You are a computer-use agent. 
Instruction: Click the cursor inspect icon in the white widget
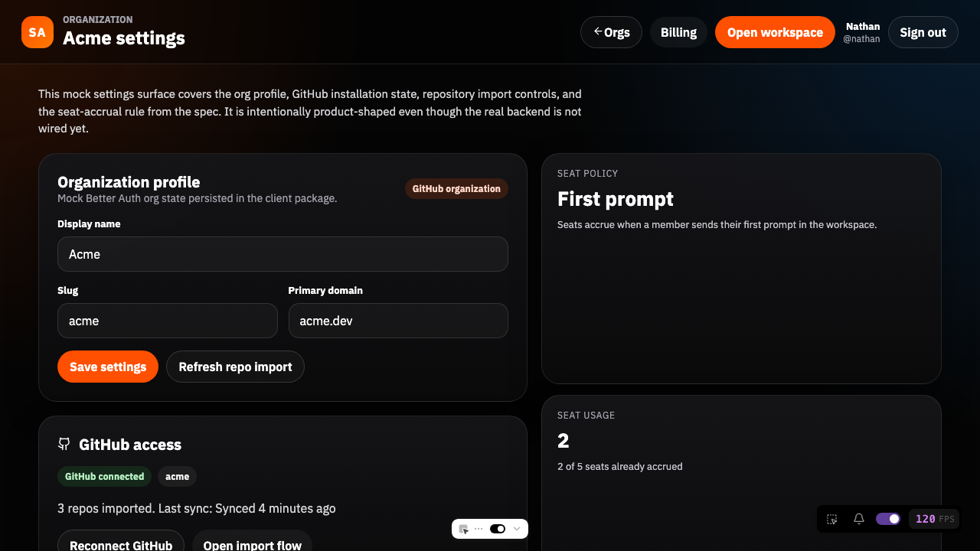pyautogui.click(x=464, y=529)
